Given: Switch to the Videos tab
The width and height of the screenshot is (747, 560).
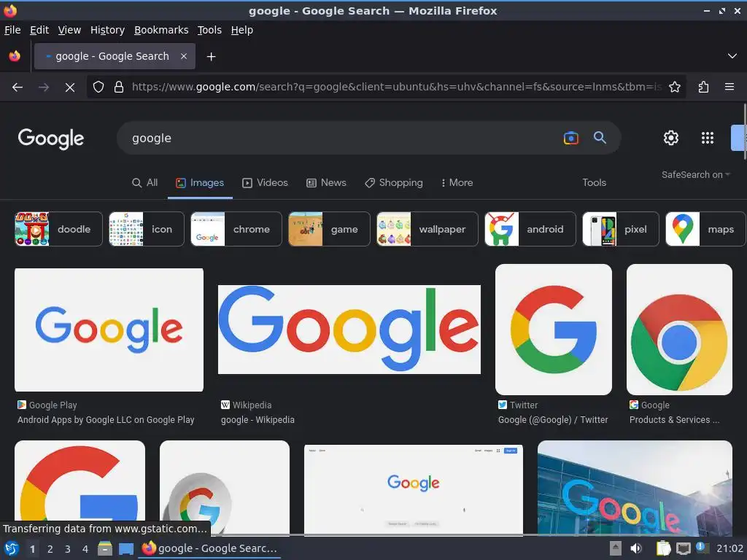Looking at the screenshot, I should click(265, 183).
